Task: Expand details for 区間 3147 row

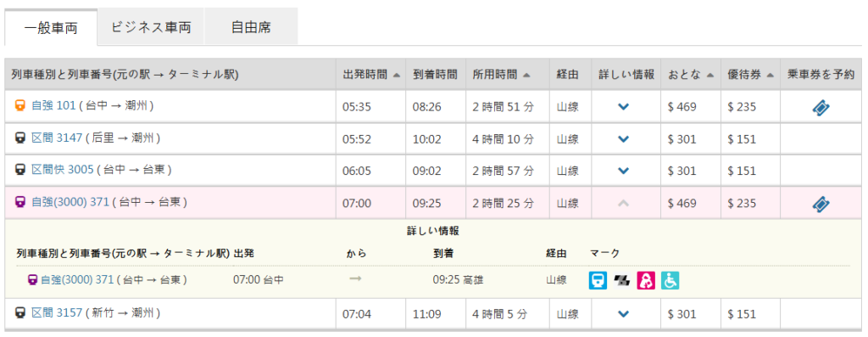Action: (623, 138)
